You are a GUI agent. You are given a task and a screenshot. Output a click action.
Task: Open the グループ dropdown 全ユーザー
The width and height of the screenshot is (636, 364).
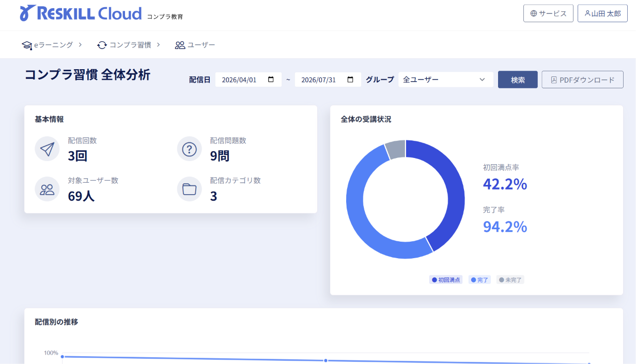tap(446, 80)
